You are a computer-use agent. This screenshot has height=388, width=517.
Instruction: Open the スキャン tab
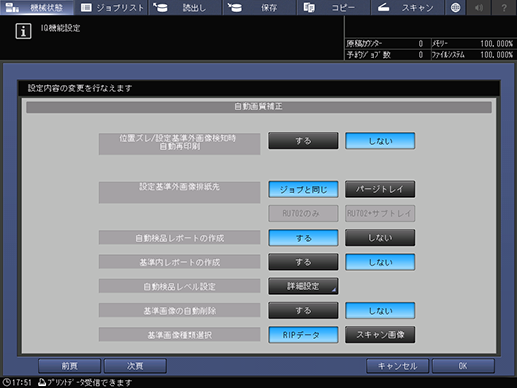[407, 7]
